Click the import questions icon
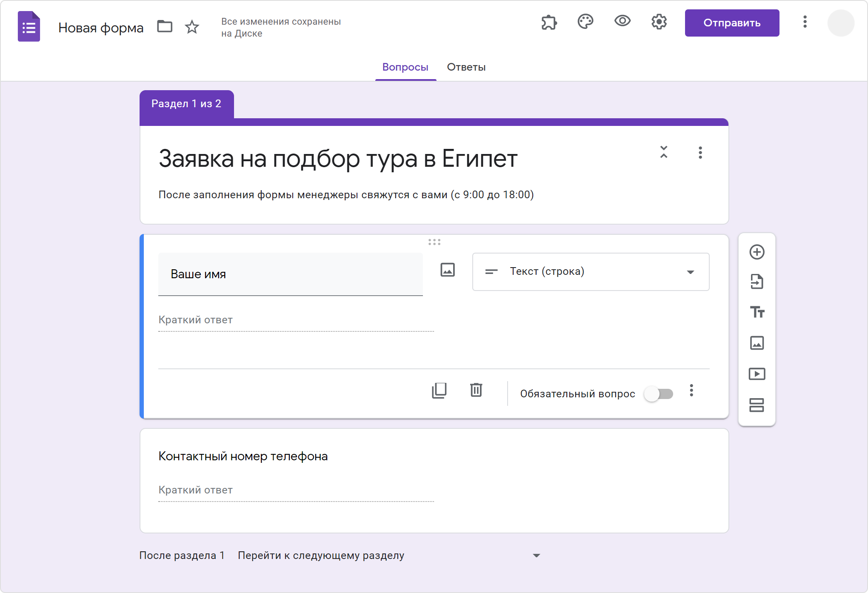868x593 pixels. pyautogui.click(x=757, y=282)
